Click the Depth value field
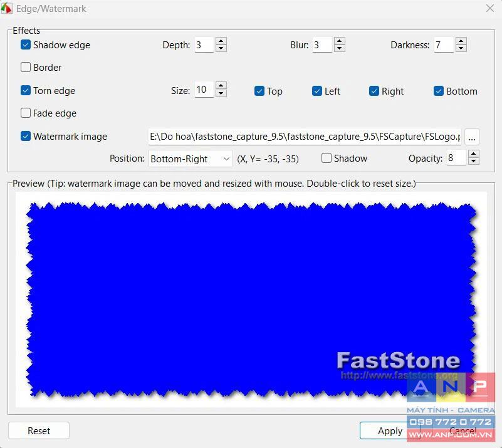Viewport: 502px width, 448px height. coord(204,45)
